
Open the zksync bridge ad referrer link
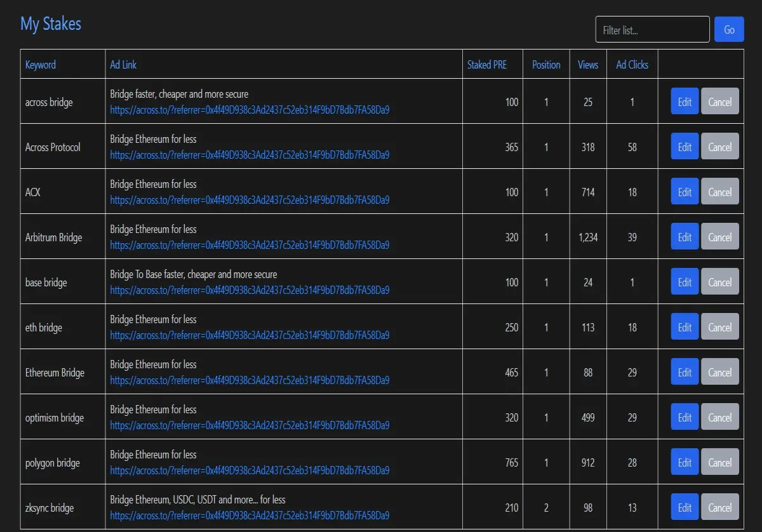[250, 515]
